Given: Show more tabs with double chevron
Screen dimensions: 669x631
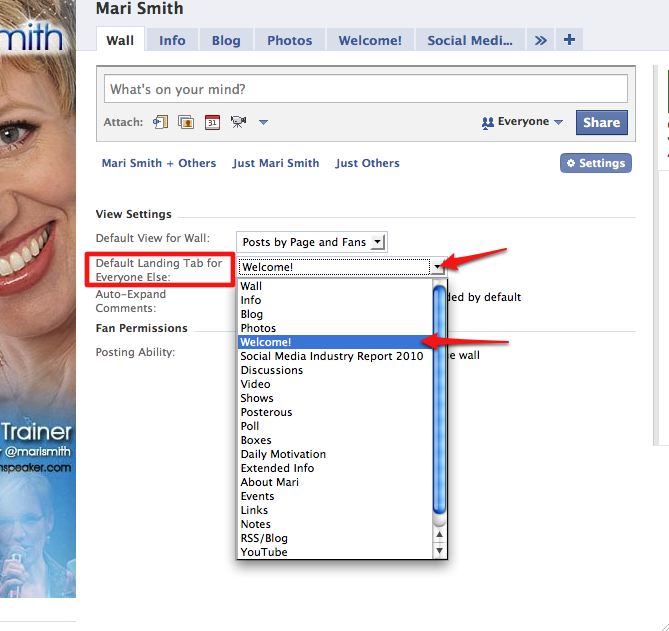Looking at the screenshot, I should pos(541,41).
